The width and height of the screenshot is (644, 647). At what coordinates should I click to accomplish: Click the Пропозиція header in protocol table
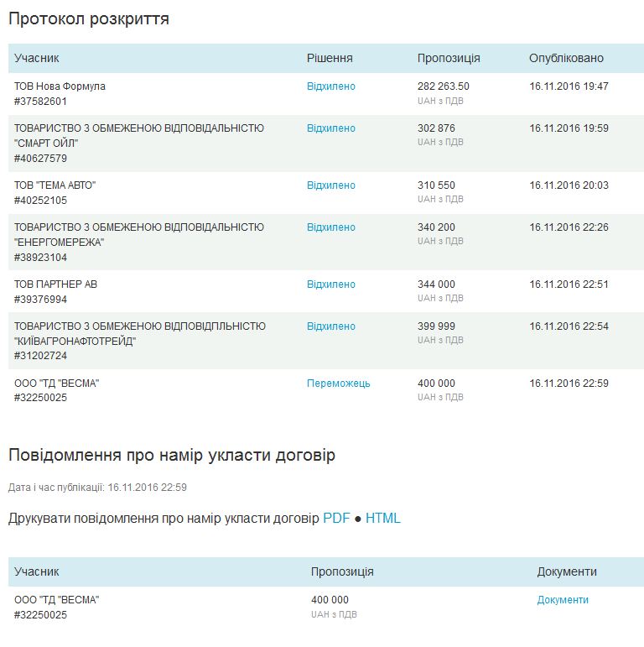pyautogui.click(x=449, y=58)
